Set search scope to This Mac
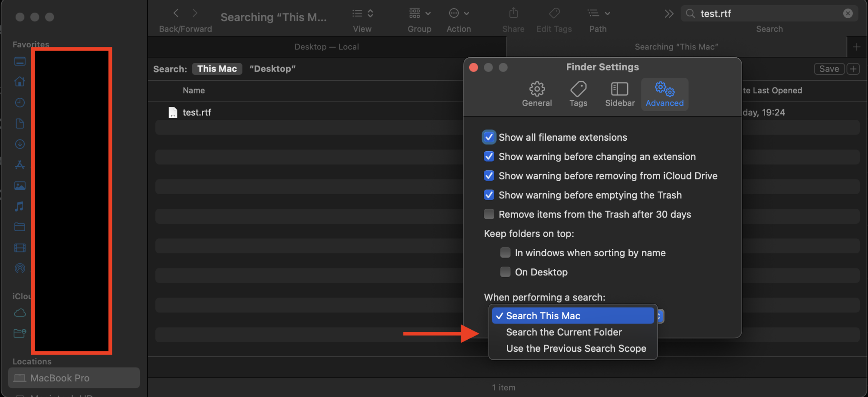The height and width of the screenshot is (397, 868). click(x=217, y=69)
